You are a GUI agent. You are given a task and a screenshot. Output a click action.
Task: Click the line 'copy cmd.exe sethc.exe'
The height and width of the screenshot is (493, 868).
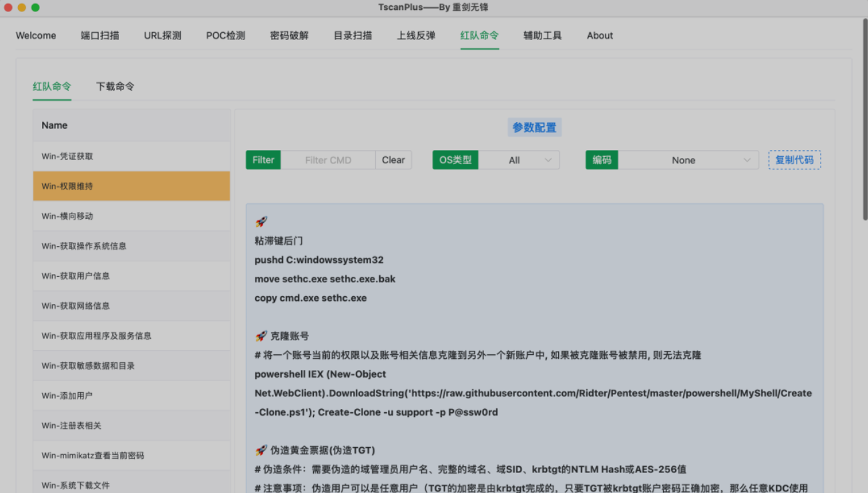(x=310, y=298)
